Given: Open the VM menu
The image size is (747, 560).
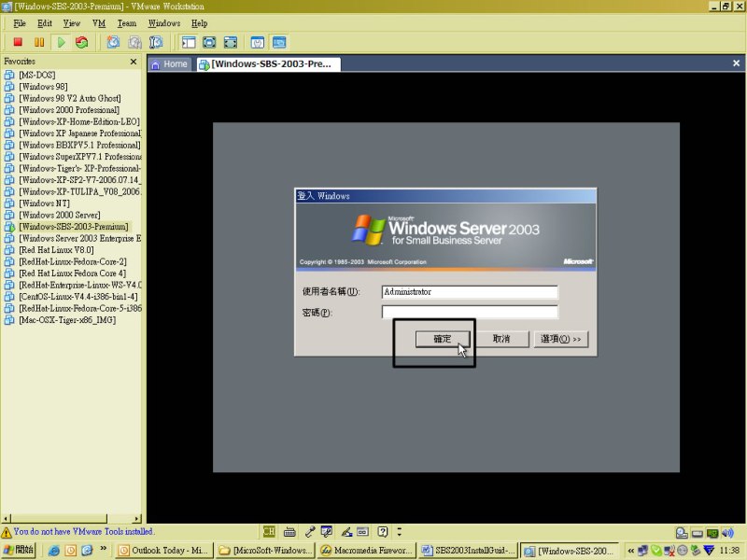Looking at the screenshot, I should click(99, 22).
